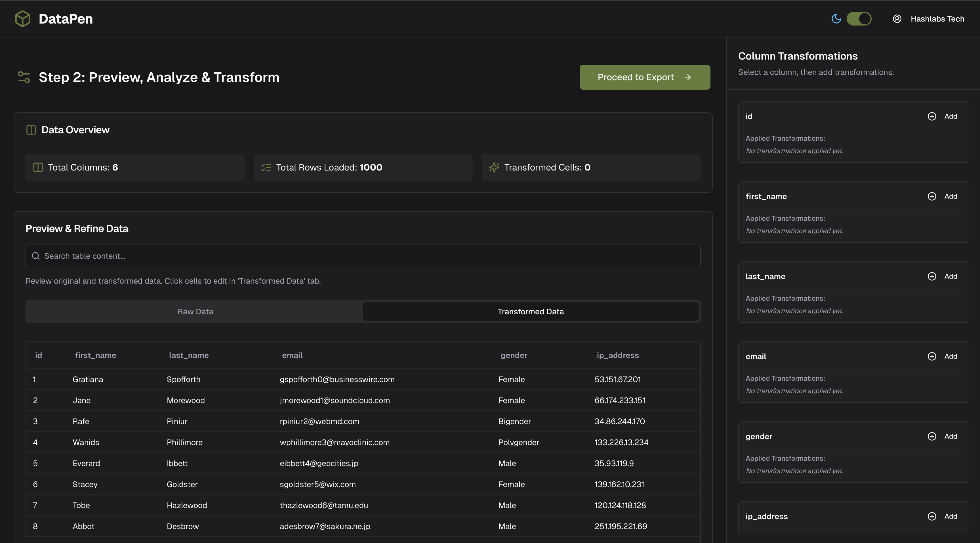The width and height of the screenshot is (980, 543).
Task: Click the email column header
Action: point(292,355)
